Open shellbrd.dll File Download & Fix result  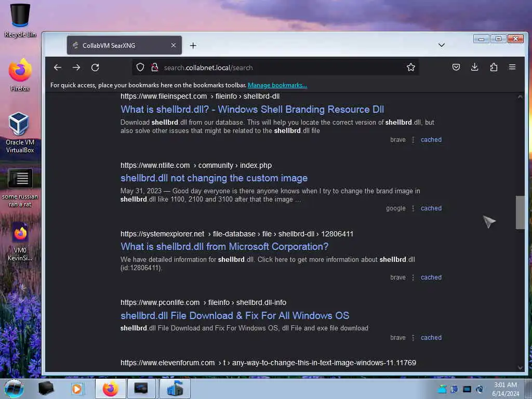click(x=235, y=315)
